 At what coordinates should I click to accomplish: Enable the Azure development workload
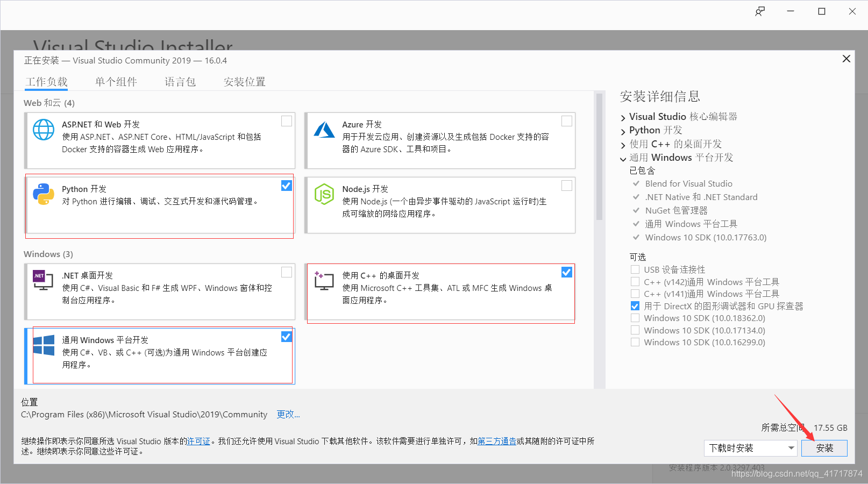(x=567, y=121)
